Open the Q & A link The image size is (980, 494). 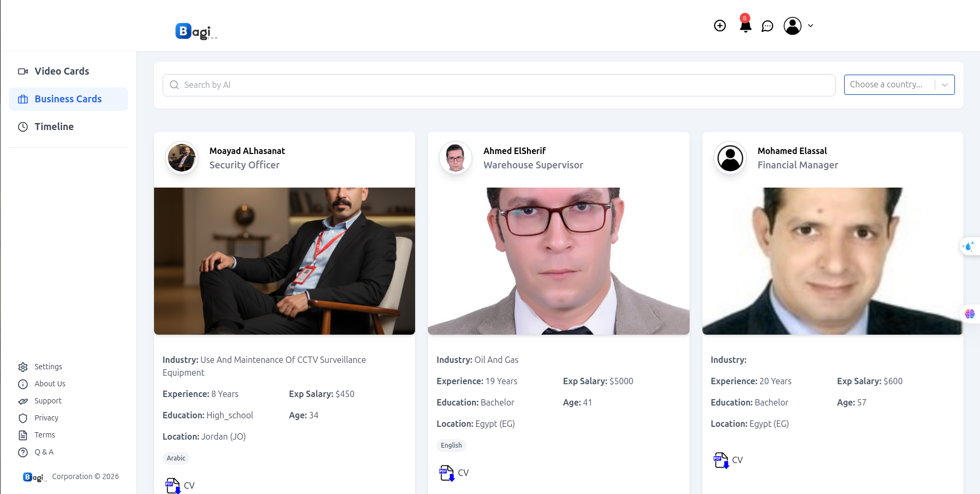44,452
